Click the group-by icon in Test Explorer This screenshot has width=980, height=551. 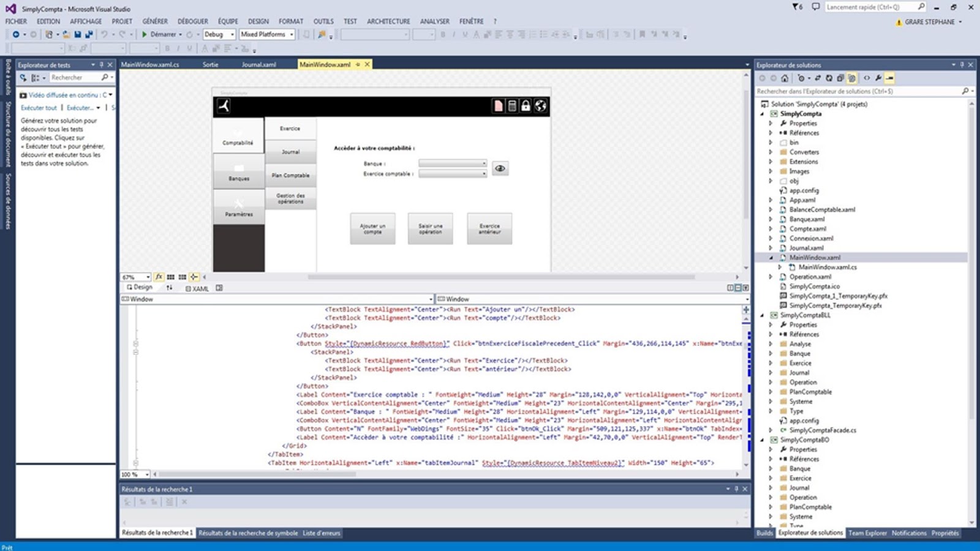pyautogui.click(x=37, y=78)
